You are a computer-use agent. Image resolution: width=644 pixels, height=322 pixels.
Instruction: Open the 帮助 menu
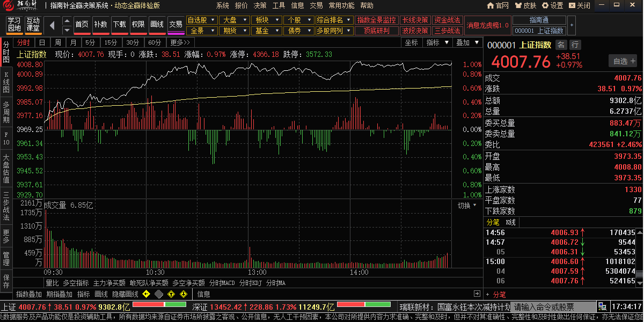pyautogui.click(x=367, y=5)
